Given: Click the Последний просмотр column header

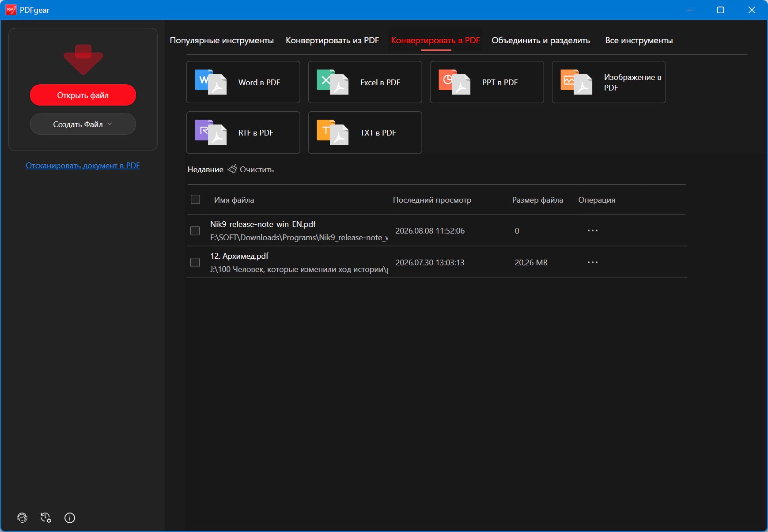Looking at the screenshot, I should tap(432, 200).
